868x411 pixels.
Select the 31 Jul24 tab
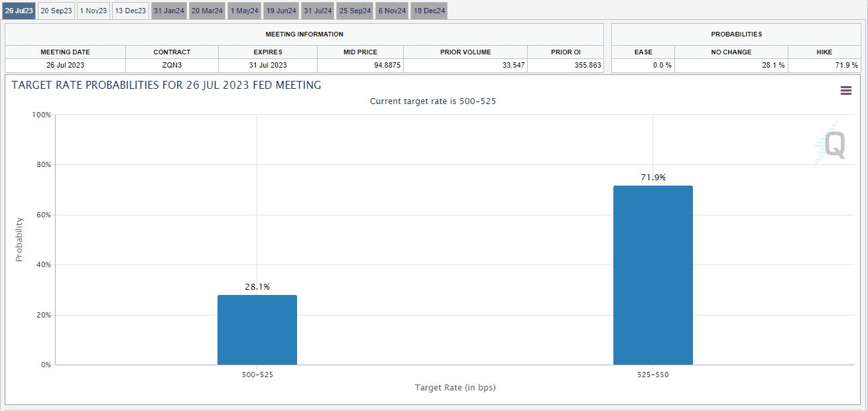(318, 11)
